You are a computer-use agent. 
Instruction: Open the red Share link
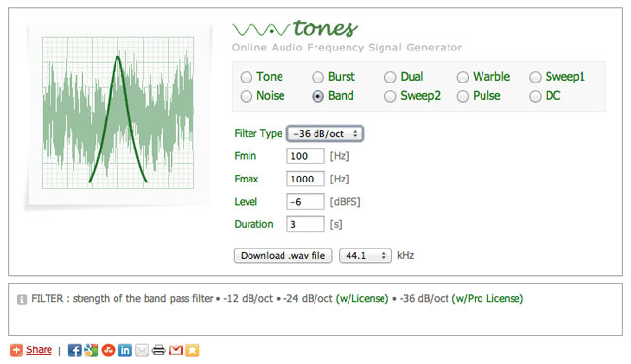pos(39,349)
